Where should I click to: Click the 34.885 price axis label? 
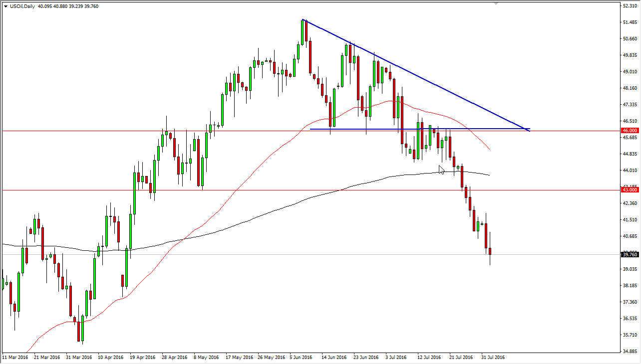[x=630, y=352]
